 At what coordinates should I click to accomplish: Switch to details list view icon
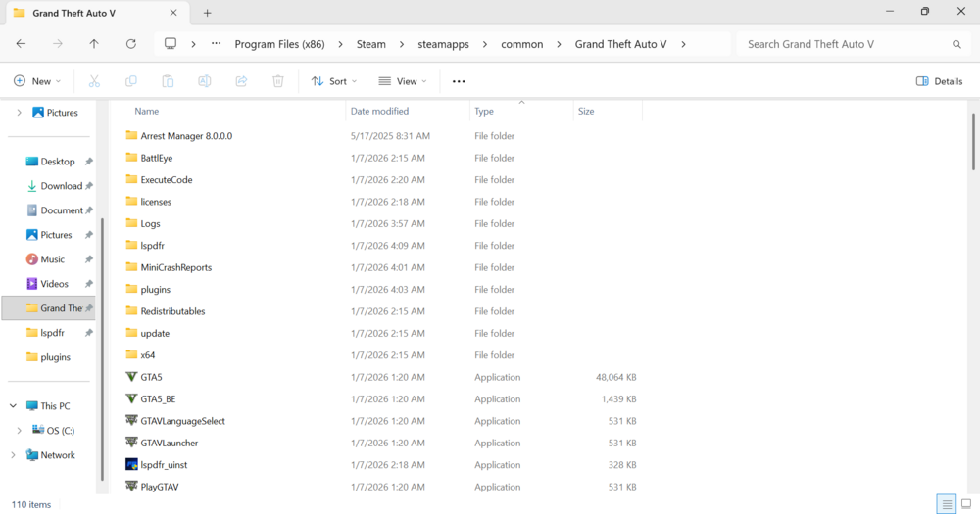[x=947, y=504]
